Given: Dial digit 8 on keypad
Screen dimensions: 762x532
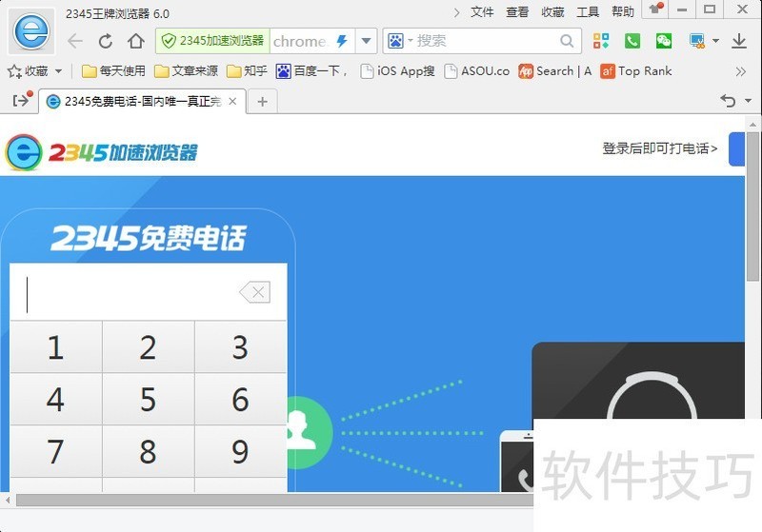Looking at the screenshot, I should click(149, 451).
